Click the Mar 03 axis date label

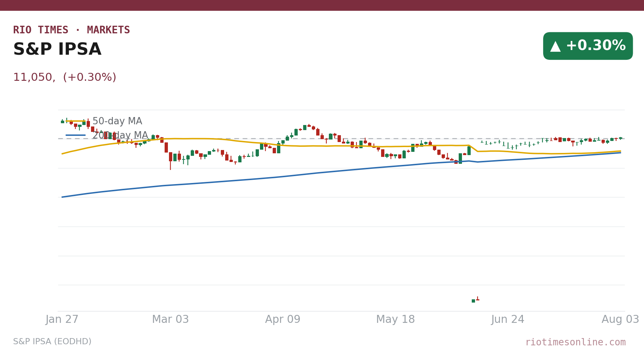point(170,320)
